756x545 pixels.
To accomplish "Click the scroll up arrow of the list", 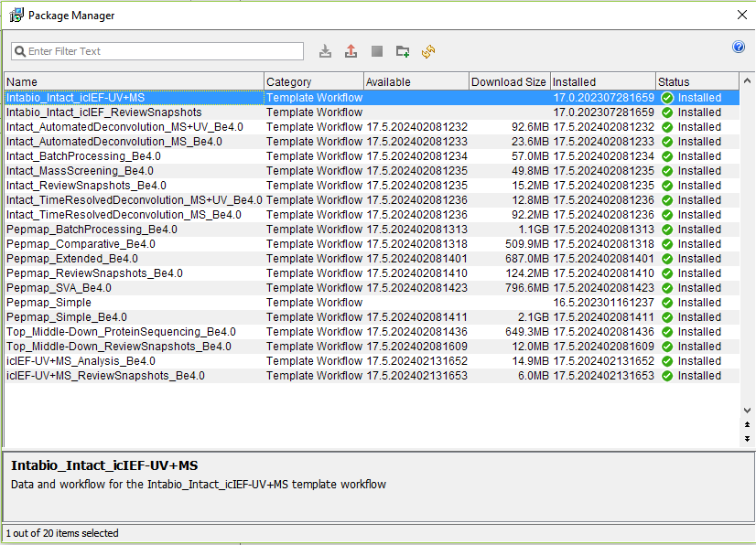I will (x=747, y=81).
